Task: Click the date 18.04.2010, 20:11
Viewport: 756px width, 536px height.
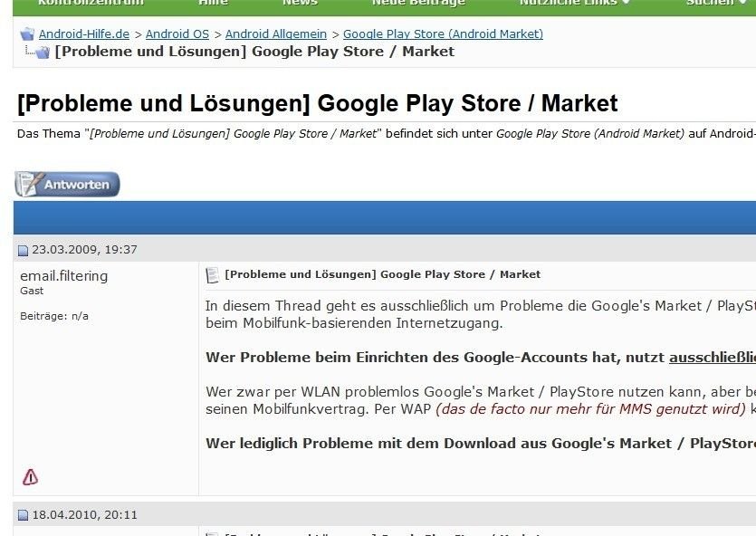Action: pyautogui.click(x=84, y=515)
